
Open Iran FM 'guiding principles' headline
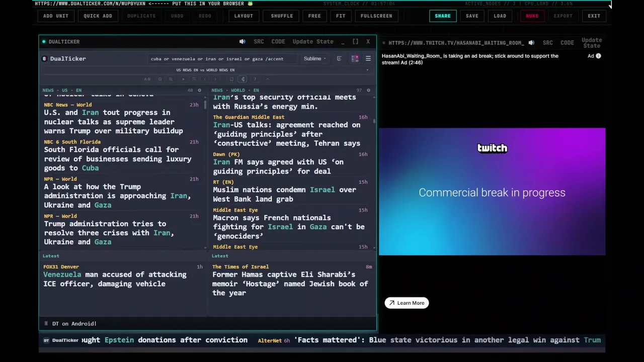(278, 166)
